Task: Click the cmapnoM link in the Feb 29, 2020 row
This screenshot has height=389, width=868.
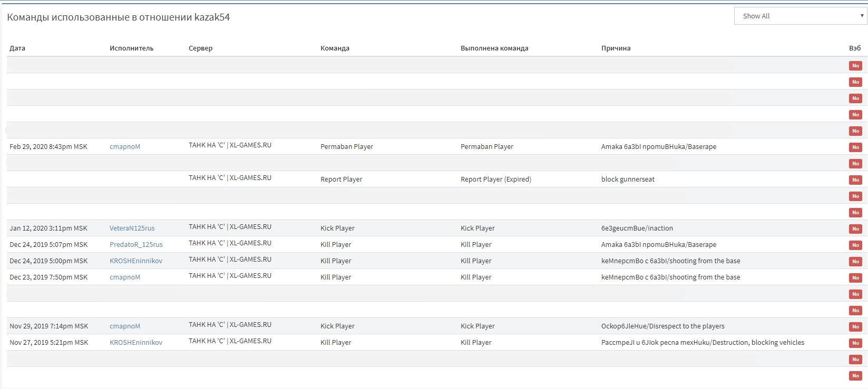Action: coord(125,147)
